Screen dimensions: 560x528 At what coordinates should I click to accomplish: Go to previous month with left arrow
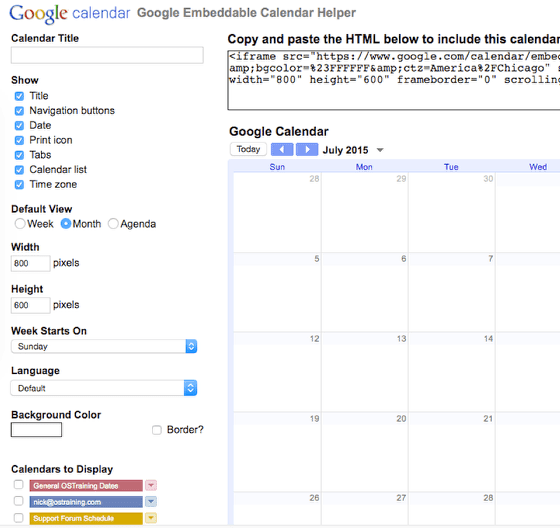[x=282, y=149]
